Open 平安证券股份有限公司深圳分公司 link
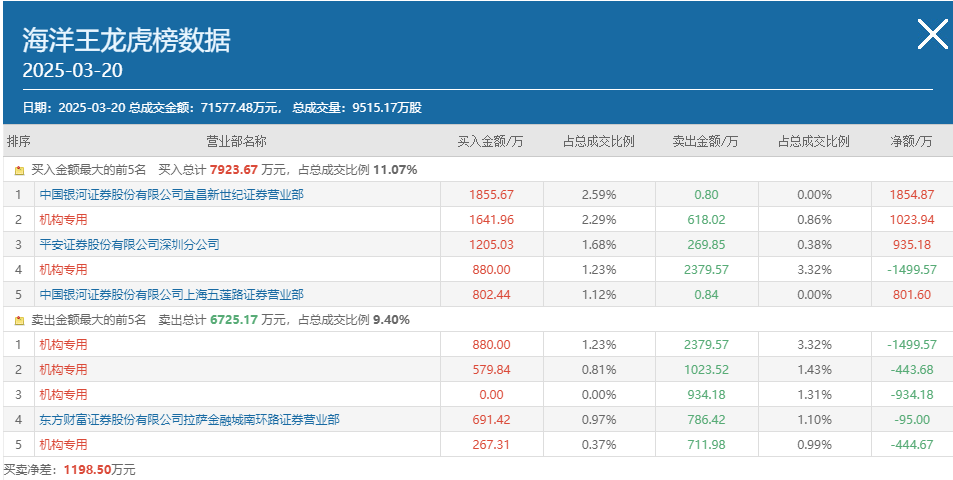The width and height of the screenshot is (953, 480). click(129, 245)
